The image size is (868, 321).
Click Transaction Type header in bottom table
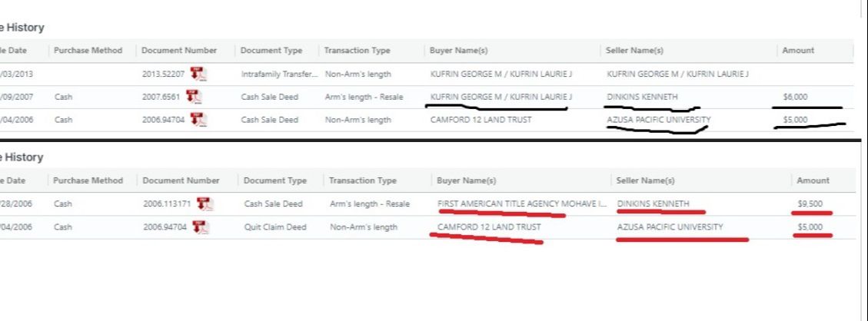[x=362, y=180]
